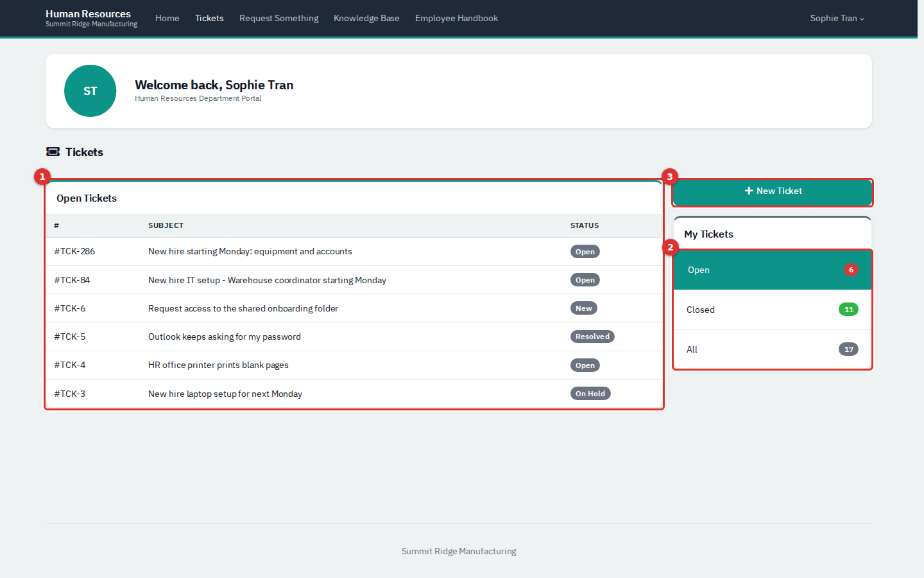Select 'HR office printer prints blank pages'
The height and width of the screenshot is (578, 924).
[218, 365]
